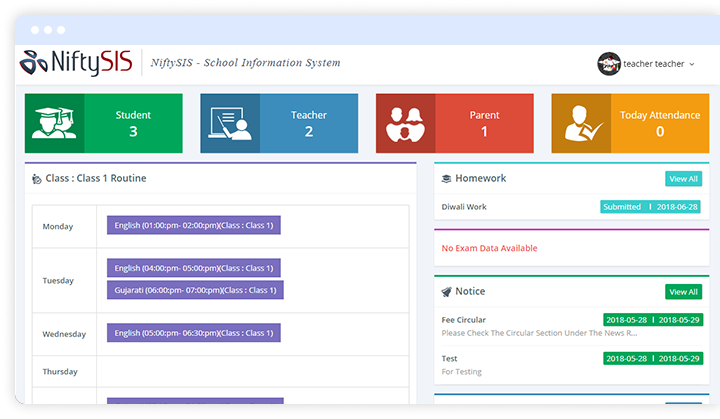
Task: Click the NiftySIS logo
Action: (76, 62)
